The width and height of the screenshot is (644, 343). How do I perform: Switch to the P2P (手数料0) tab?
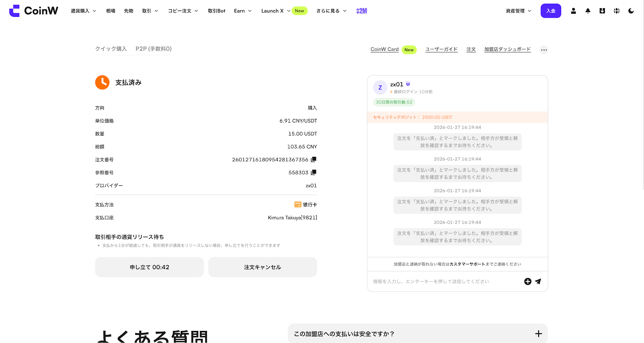153,49
